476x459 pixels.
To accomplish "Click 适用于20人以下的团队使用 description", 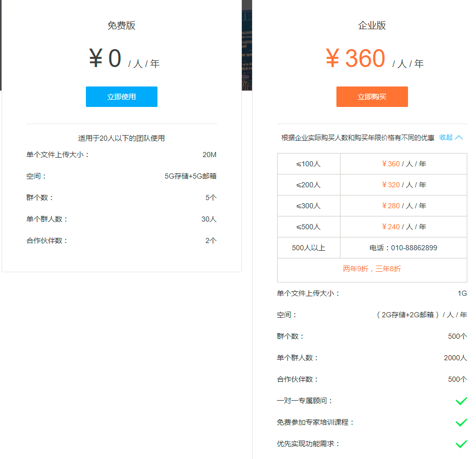I will [x=122, y=138].
